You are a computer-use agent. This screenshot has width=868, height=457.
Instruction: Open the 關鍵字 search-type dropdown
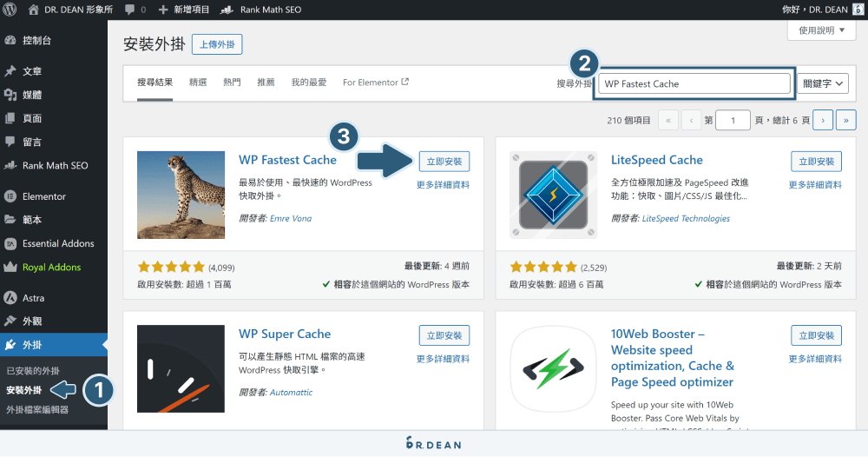point(823,83)
